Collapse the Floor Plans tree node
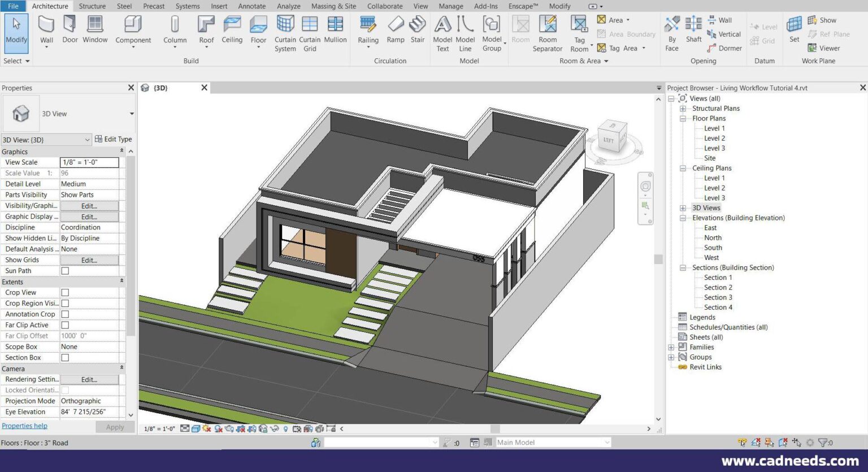This screenshot has height=472, width=868. pyautogui.click(x=683, y=119)
